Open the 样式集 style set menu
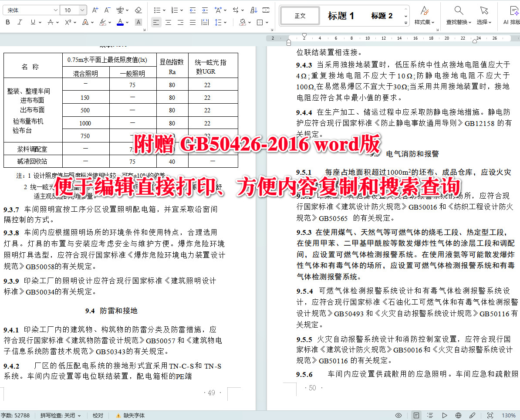The image size is (520, 420). 424,15
